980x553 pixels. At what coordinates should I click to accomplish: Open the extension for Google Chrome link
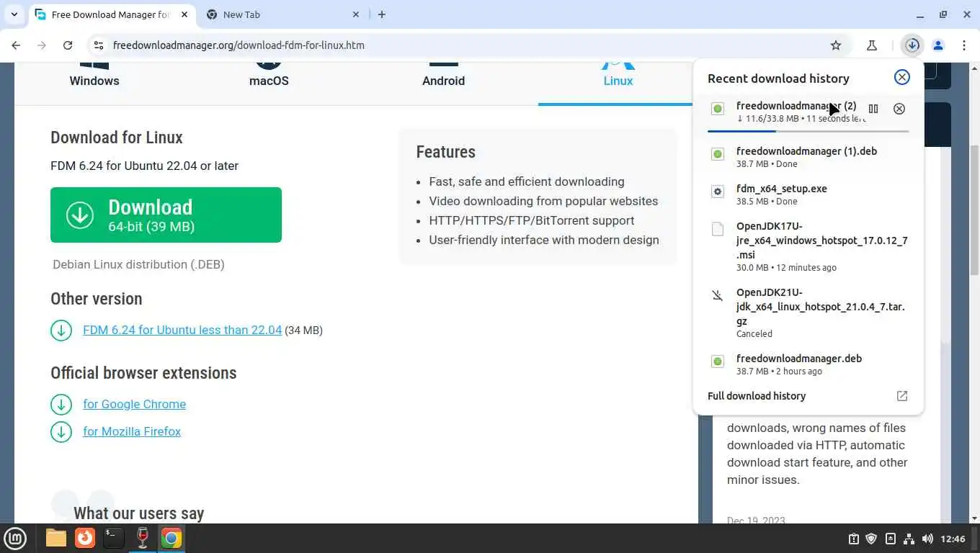134,404
